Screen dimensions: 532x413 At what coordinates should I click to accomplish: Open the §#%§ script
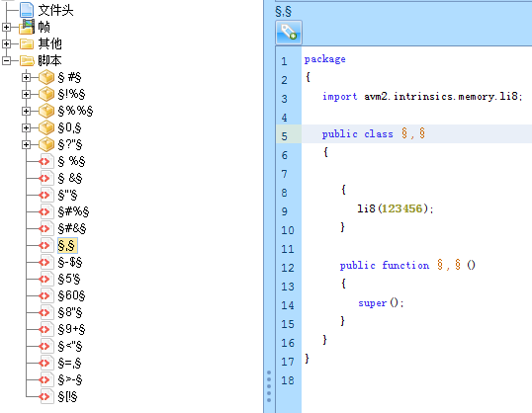click(73, 211)
